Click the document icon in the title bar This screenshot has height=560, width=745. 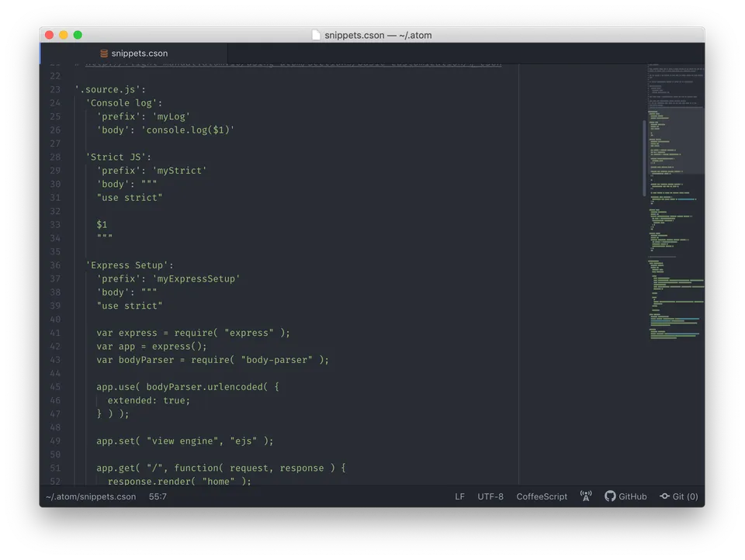(x=316, y=35)
